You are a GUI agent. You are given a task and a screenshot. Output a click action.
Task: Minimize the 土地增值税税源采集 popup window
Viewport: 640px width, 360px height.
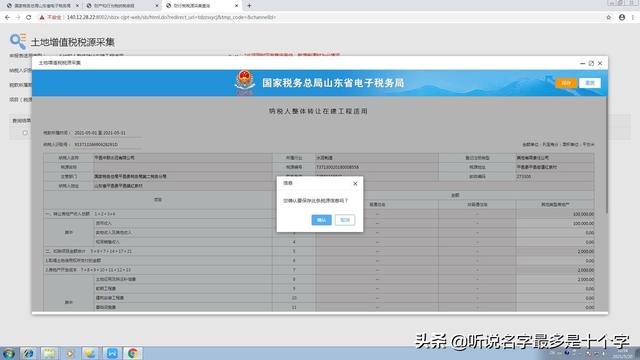click(582, 63)
